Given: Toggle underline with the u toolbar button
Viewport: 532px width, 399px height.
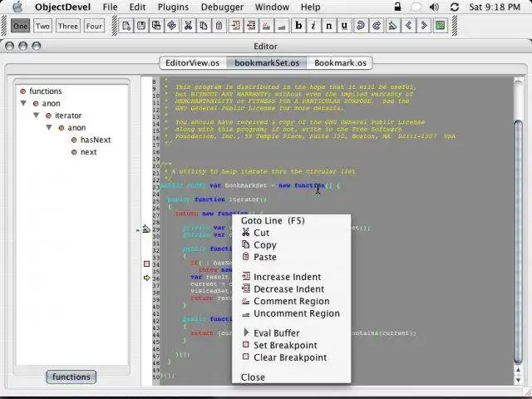Looking at the screenshot, I should (x=344, y=26).
